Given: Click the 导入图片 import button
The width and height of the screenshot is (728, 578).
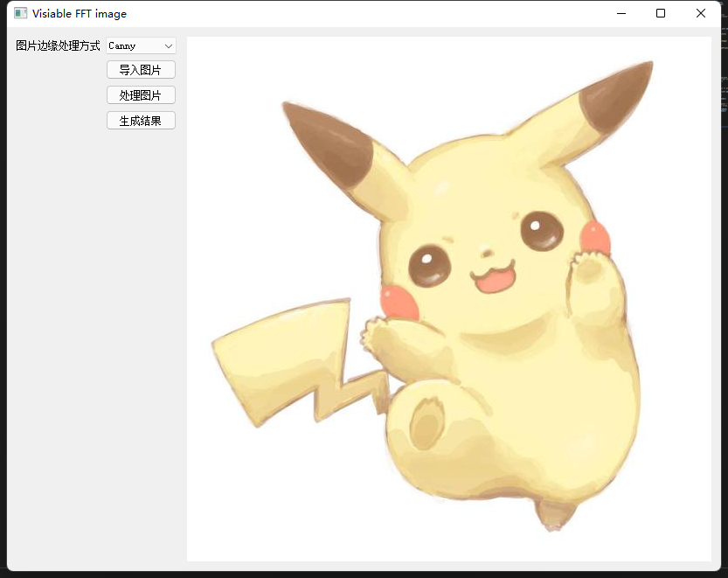Looking at the screenshot, I should 141,70.
